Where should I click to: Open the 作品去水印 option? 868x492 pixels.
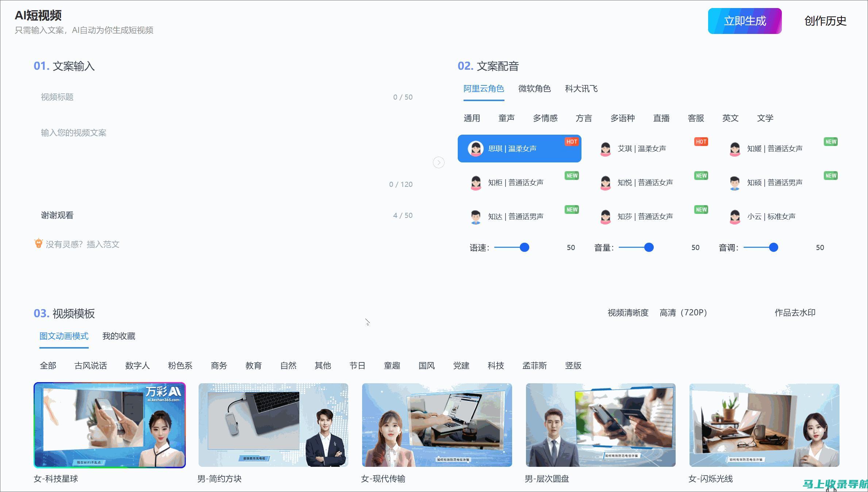point(795,313)
